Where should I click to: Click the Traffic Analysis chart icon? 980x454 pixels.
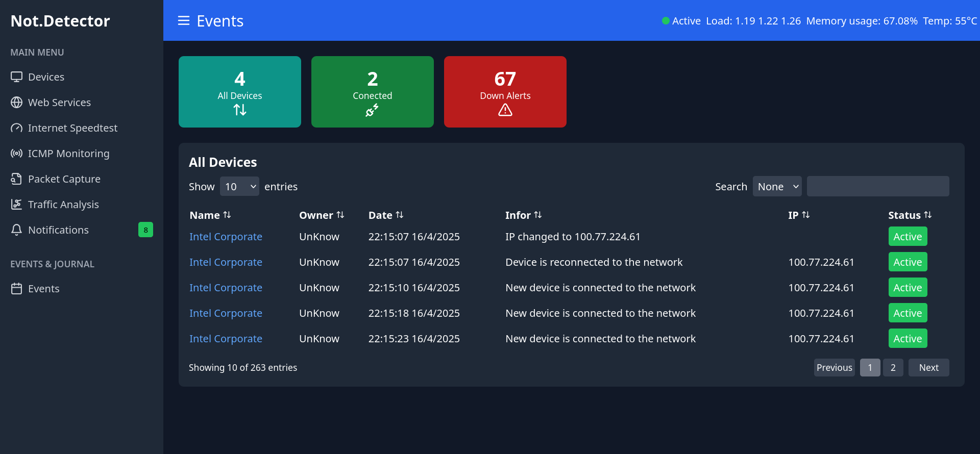pyautogui.click(x=16, y=204)
